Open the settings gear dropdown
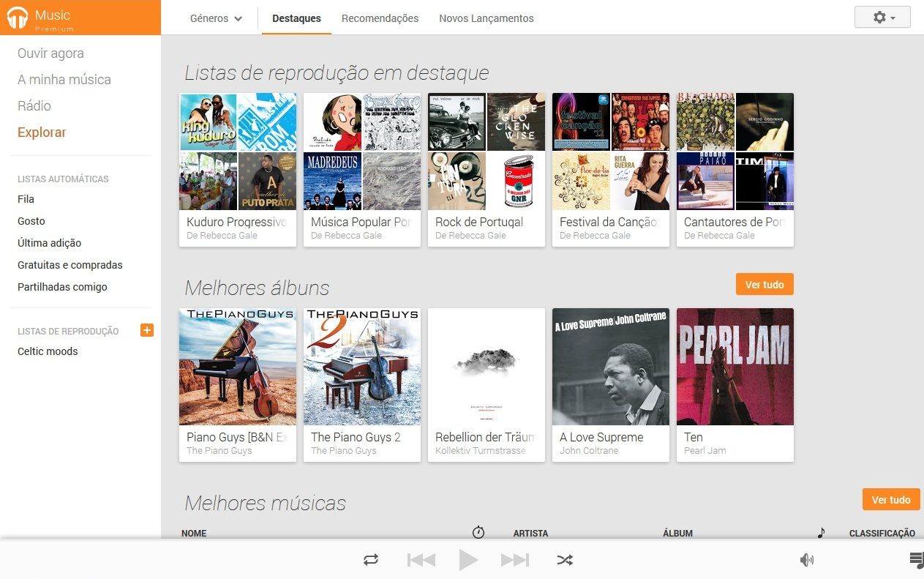This screenshot has height=579, width=924. click(x=882, y=18)
